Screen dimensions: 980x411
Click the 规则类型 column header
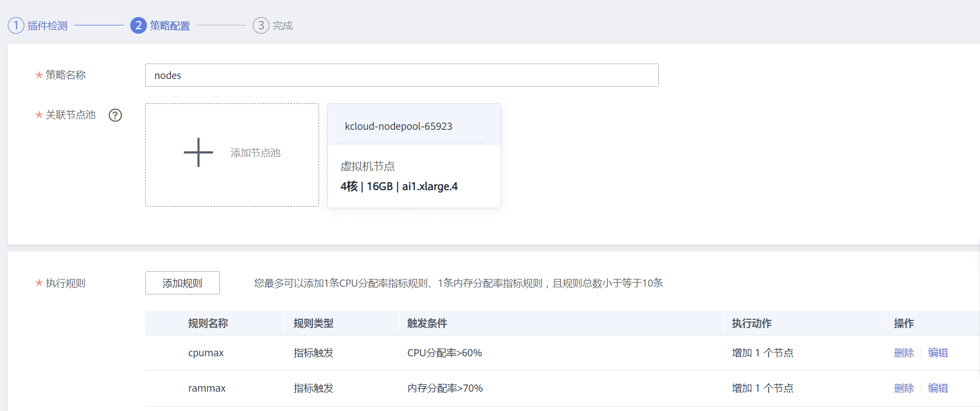point(314,323)
